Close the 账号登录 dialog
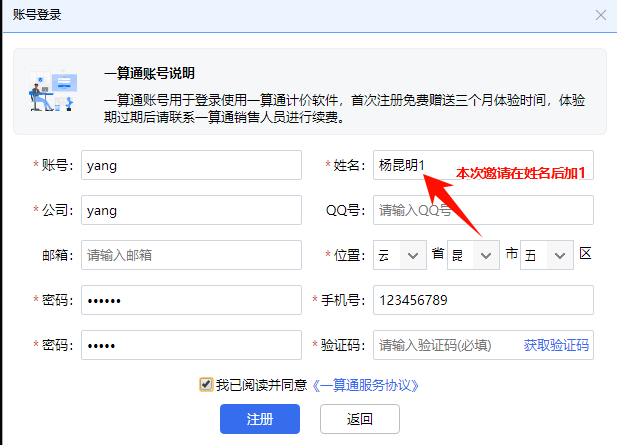 (600, 15)
